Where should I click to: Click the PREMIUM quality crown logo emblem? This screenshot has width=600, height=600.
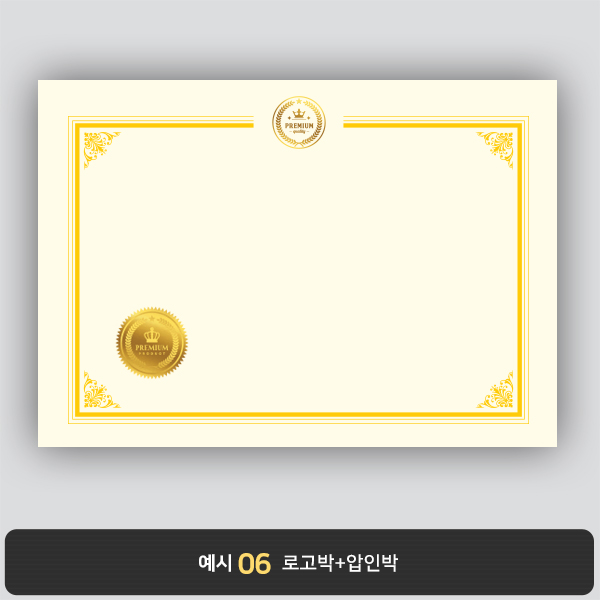pos(299,122)
